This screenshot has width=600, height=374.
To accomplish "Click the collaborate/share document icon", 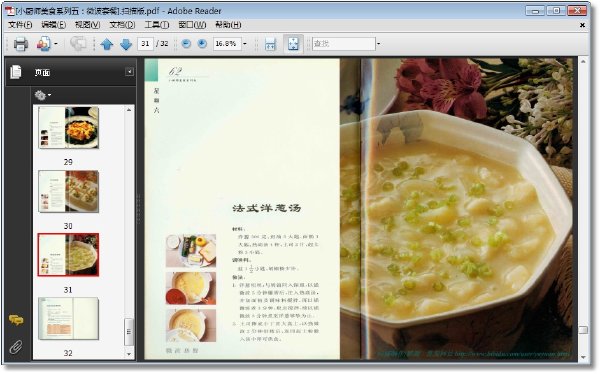I will pyautogui.click(x=44, y=44).
